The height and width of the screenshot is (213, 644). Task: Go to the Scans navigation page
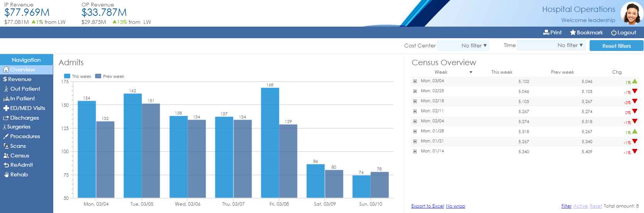pos(18,146)
